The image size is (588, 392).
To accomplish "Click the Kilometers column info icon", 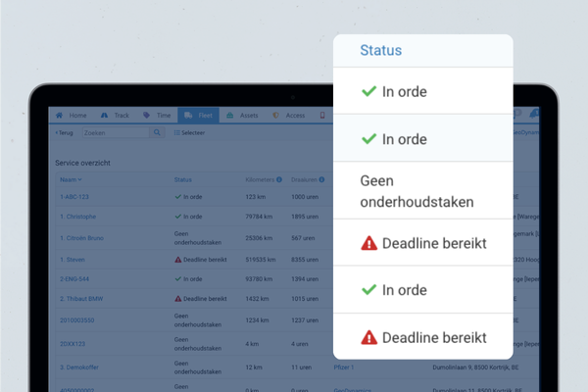I will pos(279,179).
